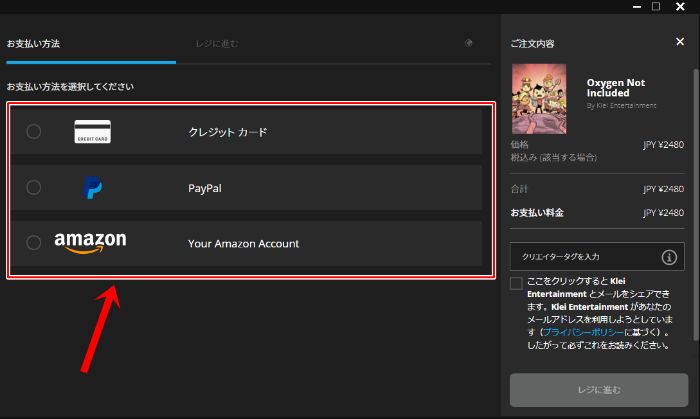Click the credit card icon

point(92,132)
